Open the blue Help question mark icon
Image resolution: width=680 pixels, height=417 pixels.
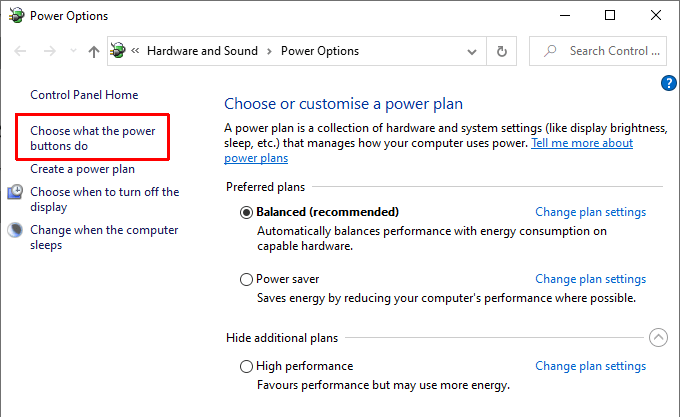click(669, 83)
